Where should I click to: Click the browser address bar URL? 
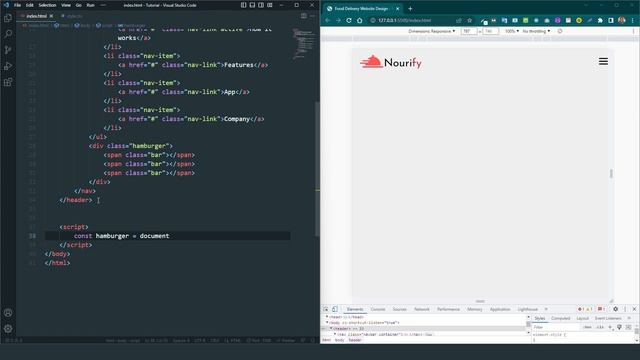[404, 20]
